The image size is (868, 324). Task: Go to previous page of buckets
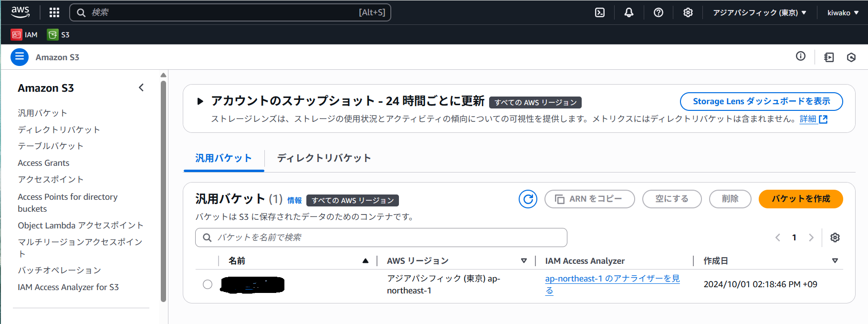pyautogui.click(x=778, y=238)
